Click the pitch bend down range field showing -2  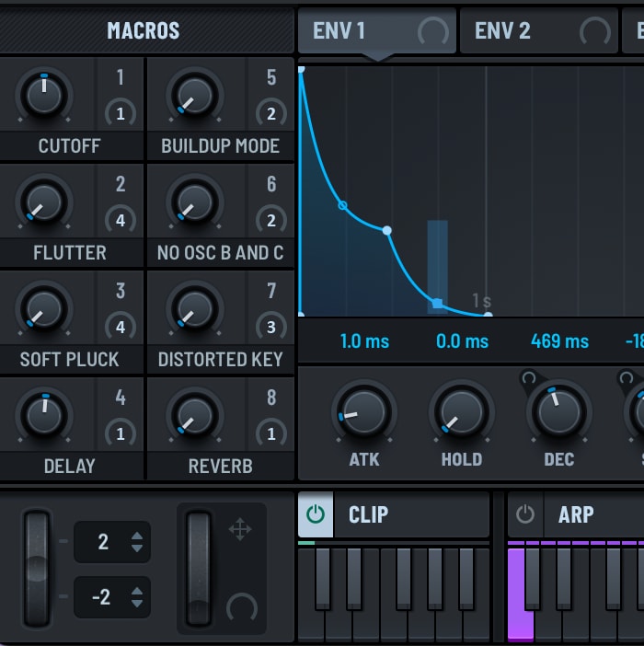coord(112,596)
